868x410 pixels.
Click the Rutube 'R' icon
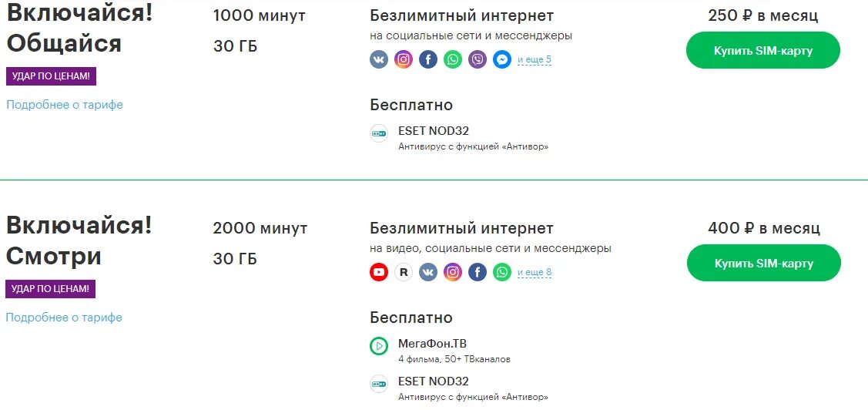404,272
